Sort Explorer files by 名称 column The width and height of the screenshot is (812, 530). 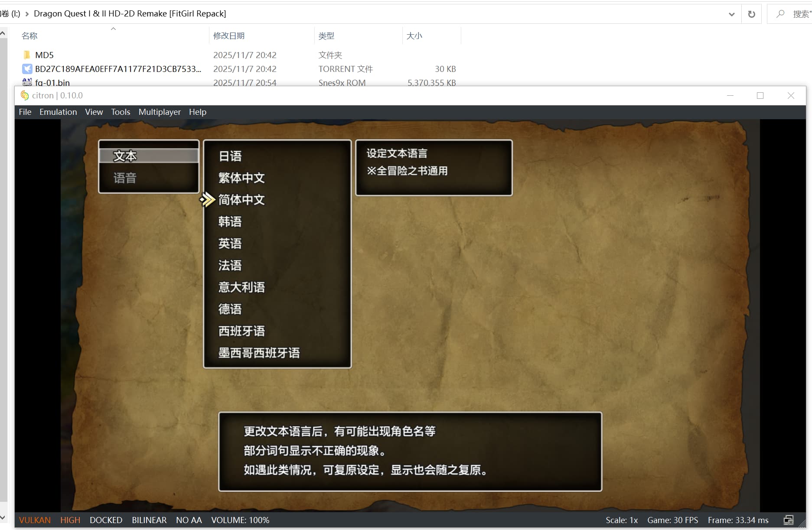[x=29, y=36]
